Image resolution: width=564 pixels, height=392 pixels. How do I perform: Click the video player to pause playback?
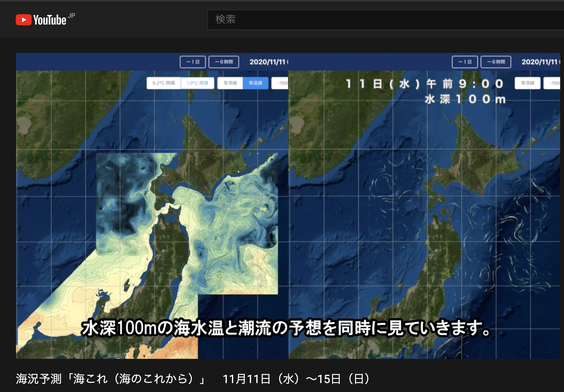click(x=287, y=207)
